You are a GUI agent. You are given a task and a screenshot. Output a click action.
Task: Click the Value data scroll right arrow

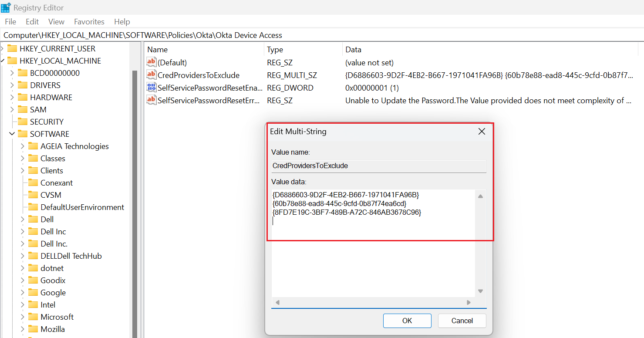469,302
